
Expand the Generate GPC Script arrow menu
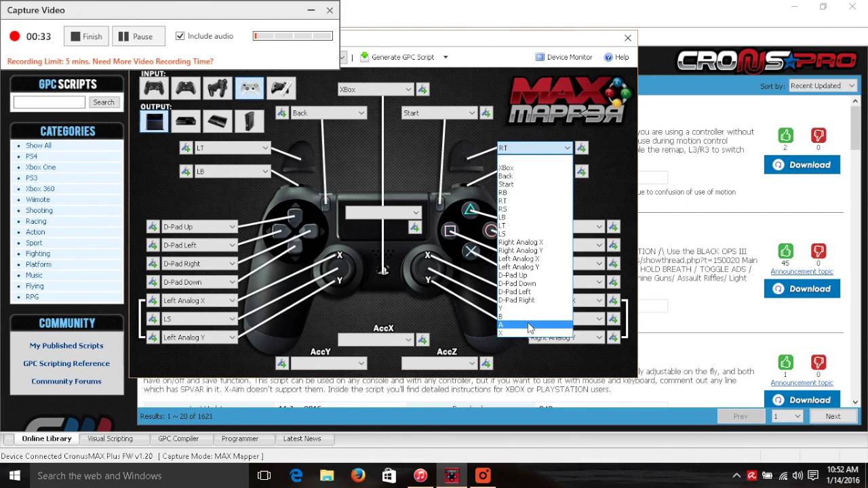click(446, 57)
